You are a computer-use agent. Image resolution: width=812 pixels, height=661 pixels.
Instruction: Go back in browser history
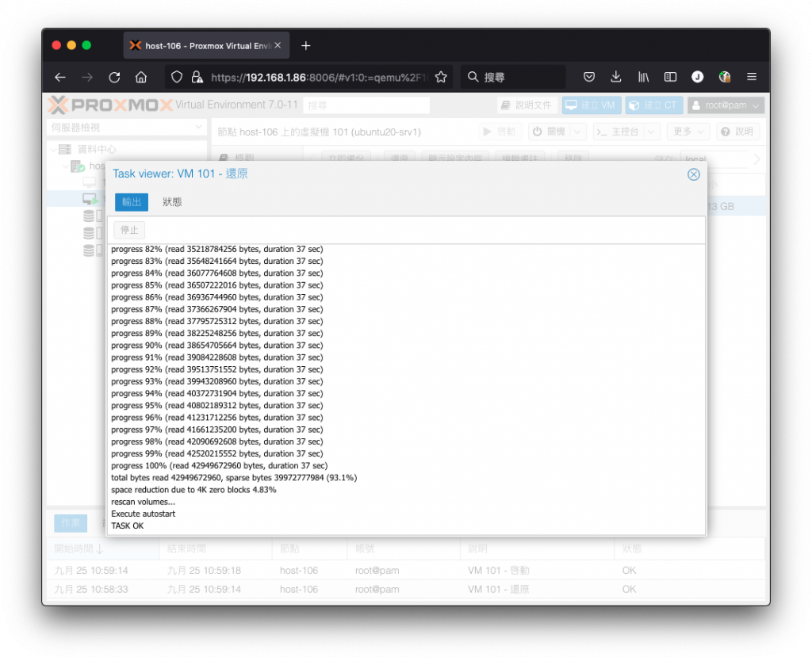[60, 77]
